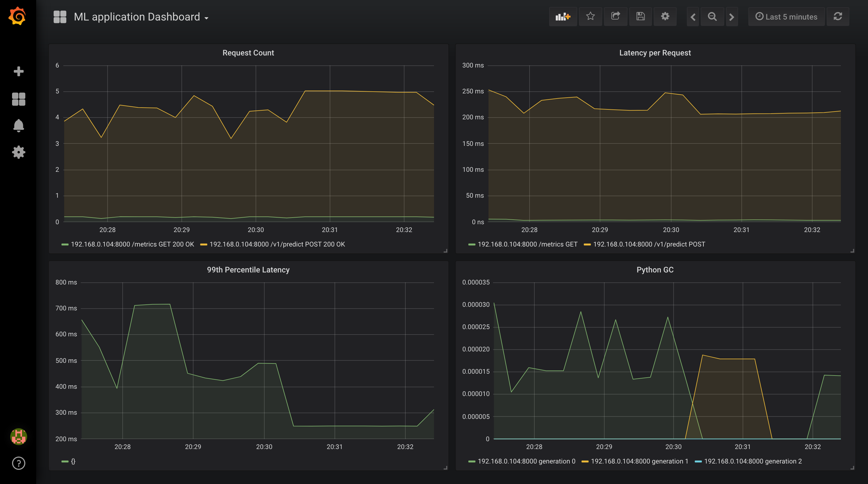Click the 99th Percentile Latency resize handle
The height and width of the screenshot is (484, 868).
coord(445,467)
